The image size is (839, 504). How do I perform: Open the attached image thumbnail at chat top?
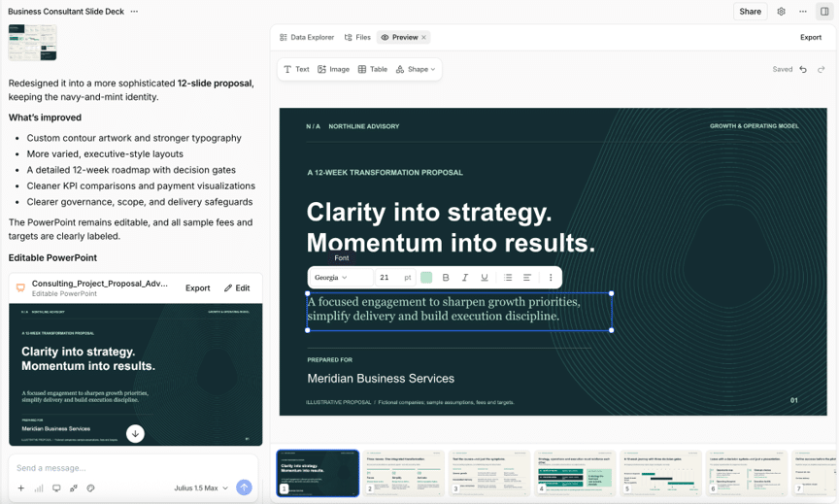(x=32, y=43)
